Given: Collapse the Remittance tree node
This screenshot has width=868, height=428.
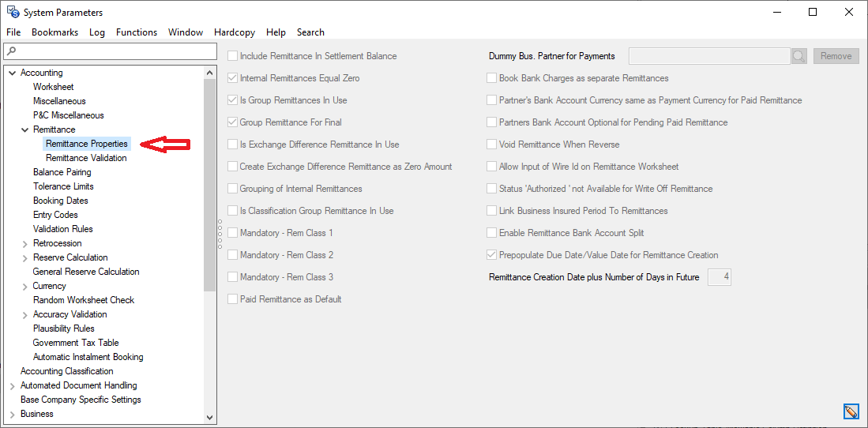Looking at the screenshot, I should [25, 130].
